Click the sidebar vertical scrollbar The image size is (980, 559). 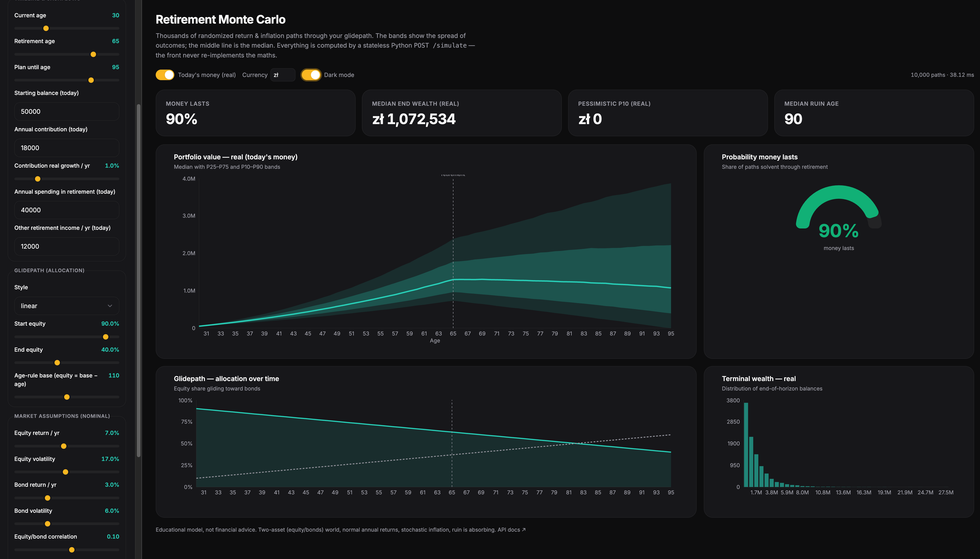point(139,280)
